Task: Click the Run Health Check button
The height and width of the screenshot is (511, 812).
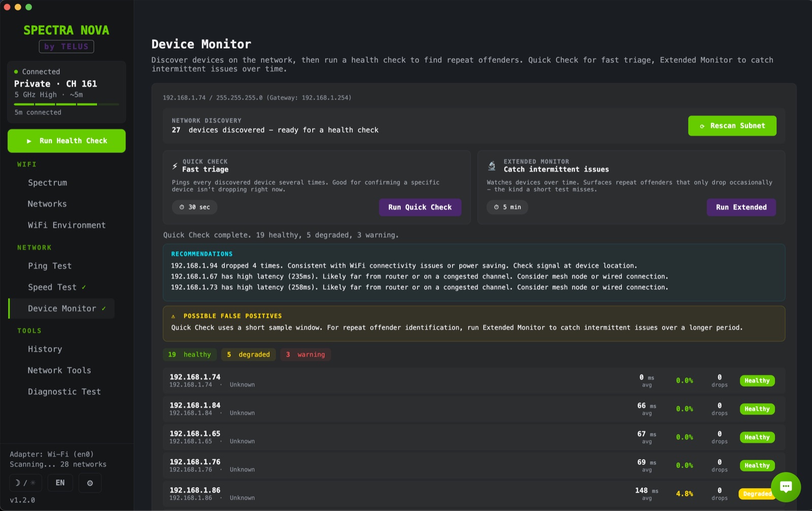Action: pos(66,141)
